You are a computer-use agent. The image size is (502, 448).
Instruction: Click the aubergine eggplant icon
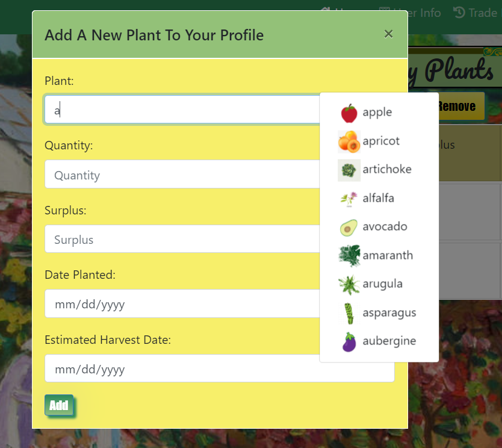coord(349,341)
